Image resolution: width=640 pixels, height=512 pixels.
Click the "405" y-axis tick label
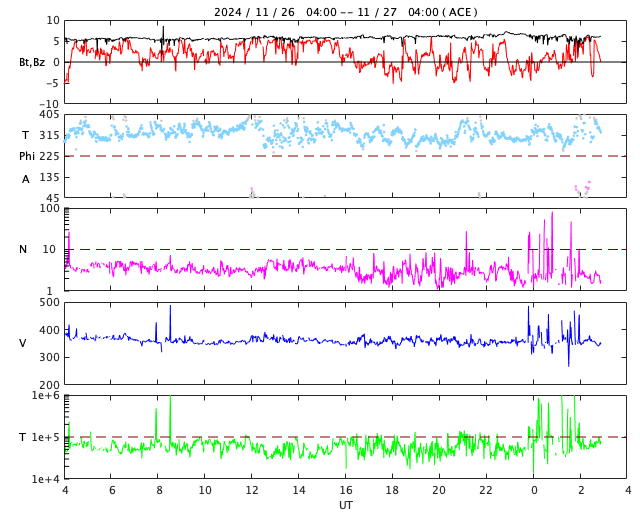coord(49,115)
